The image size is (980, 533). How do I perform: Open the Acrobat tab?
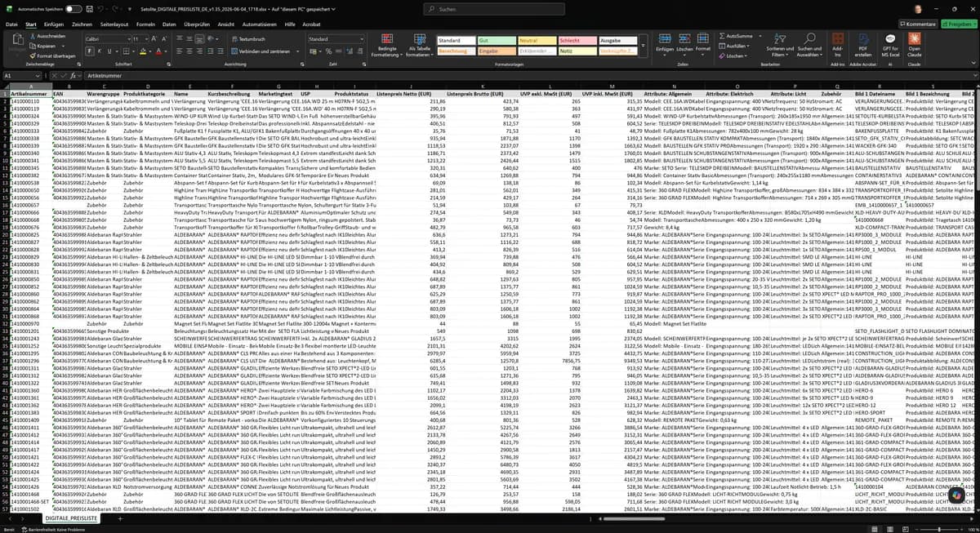[311, 24]
